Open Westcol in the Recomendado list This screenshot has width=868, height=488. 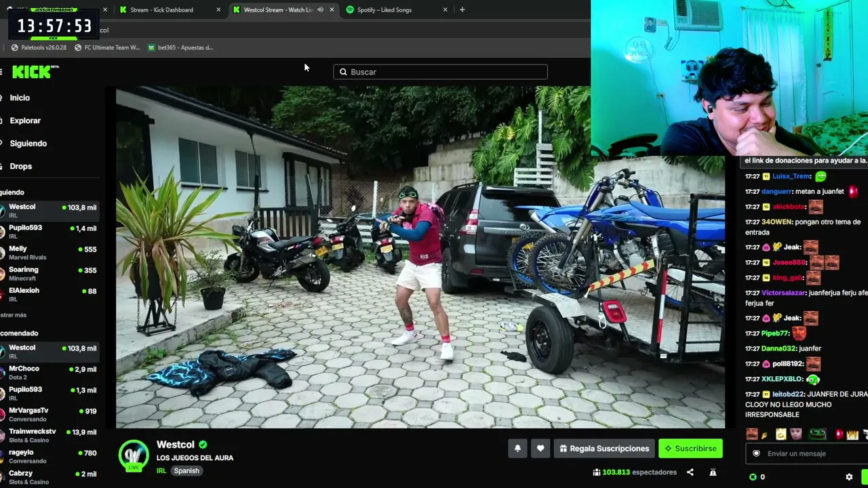click(50, 351)
